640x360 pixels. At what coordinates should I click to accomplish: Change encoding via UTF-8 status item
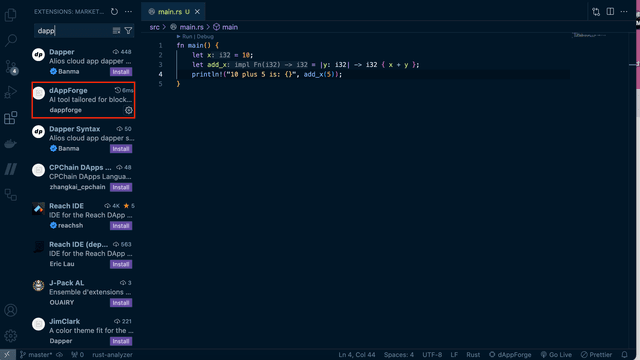click(x=432, y=355)
